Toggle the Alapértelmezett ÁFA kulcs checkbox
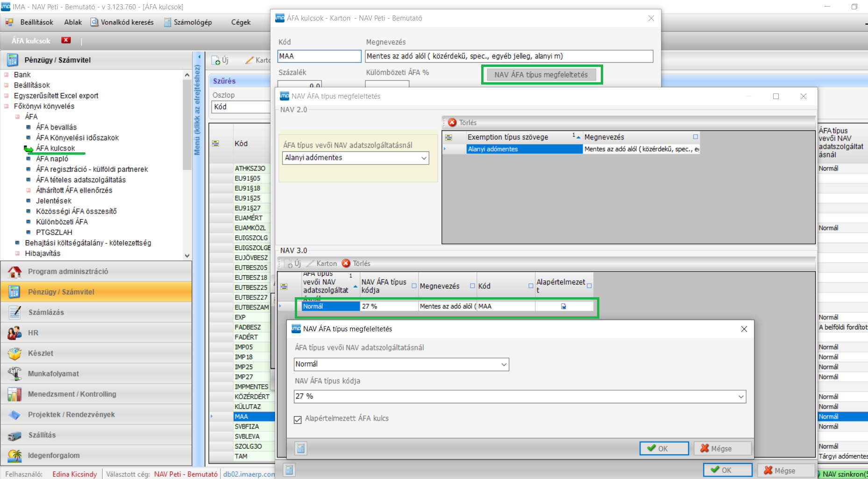 [x=298, y=420]
